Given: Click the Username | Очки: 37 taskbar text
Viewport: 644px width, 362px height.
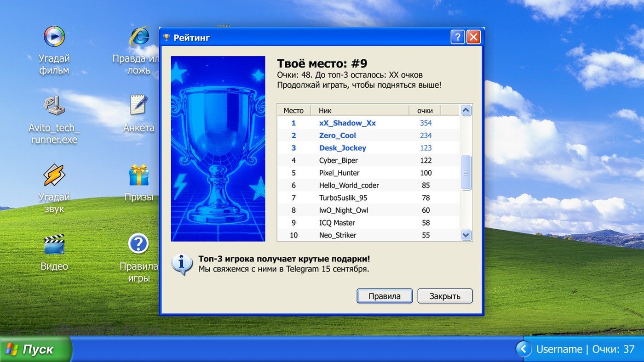Looking at the screenshot, I should click(x=586, y=349).
